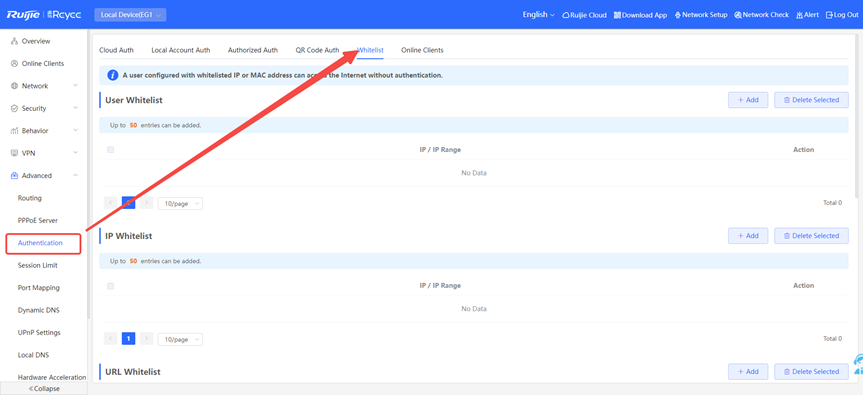Collapse the sidebar with «Collapse
This screenshot has height=395, width=863.
43,388
